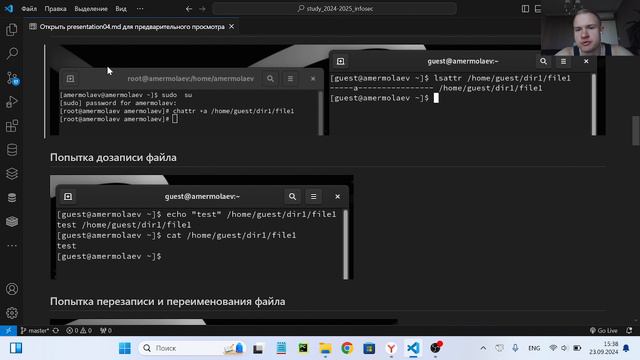Open ports indicator in status bar
This screenshot has width=640, height=360.
106,331
